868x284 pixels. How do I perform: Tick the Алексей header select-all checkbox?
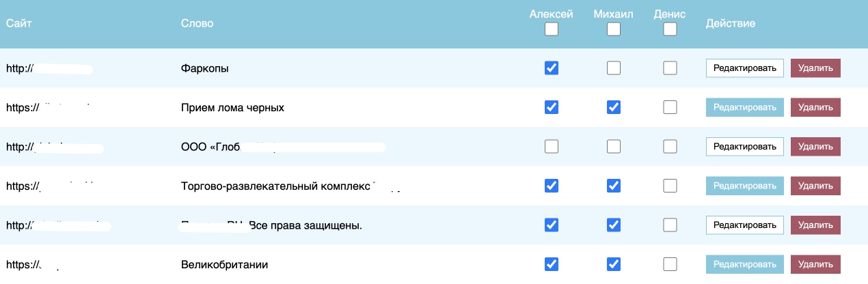pos(551,29)
